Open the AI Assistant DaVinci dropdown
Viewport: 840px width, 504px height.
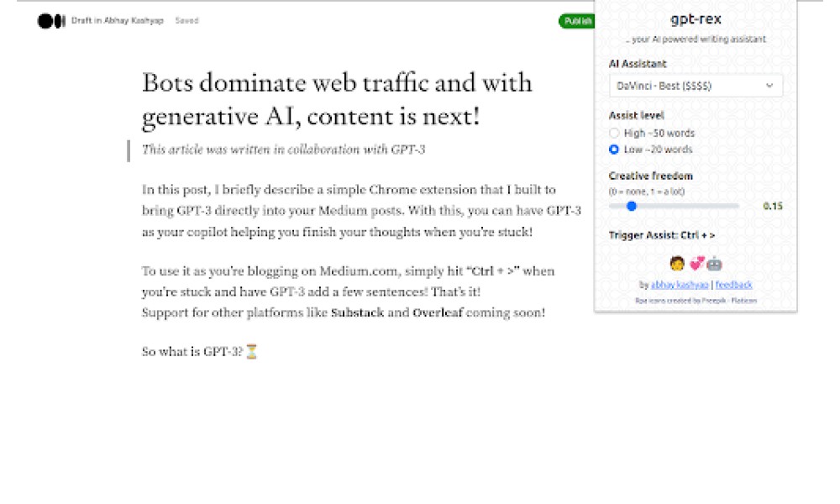pos(696,86)
